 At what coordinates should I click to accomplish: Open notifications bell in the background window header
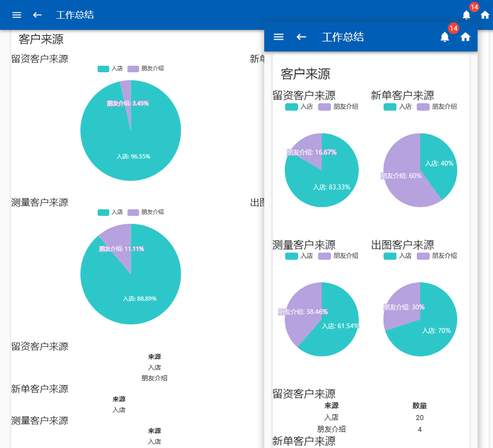tap(466, 15)
